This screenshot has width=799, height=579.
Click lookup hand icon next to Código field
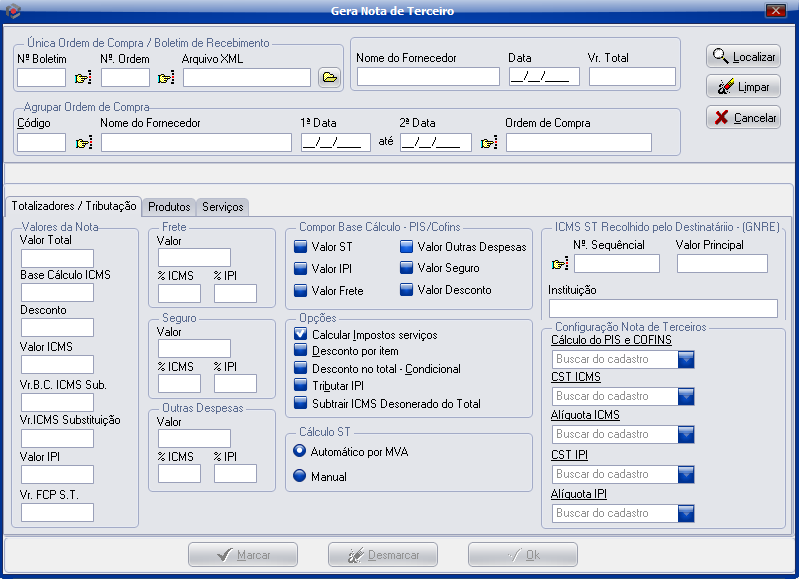(x=84, y=143)
